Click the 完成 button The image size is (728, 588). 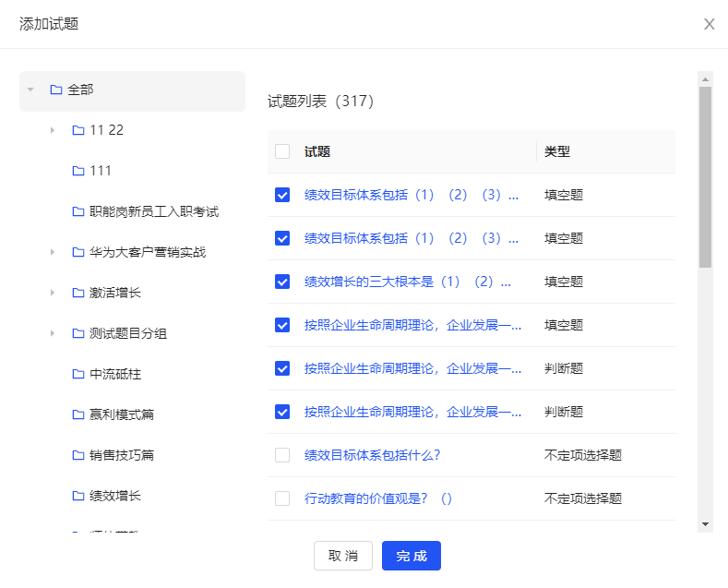[x=412, y=556]
